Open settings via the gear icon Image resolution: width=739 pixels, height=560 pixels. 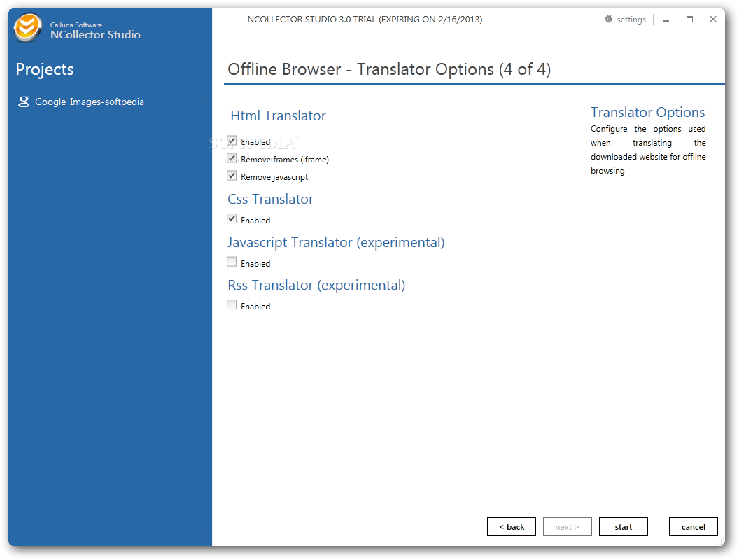click(608, 19)
